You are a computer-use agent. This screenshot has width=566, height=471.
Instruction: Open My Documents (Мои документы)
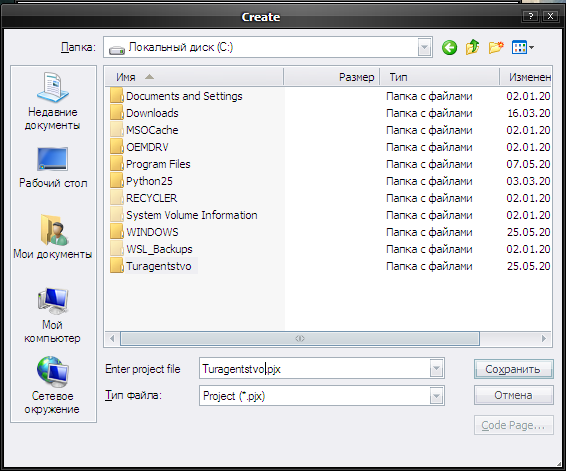pyautogui.click(x=53, y=236)
